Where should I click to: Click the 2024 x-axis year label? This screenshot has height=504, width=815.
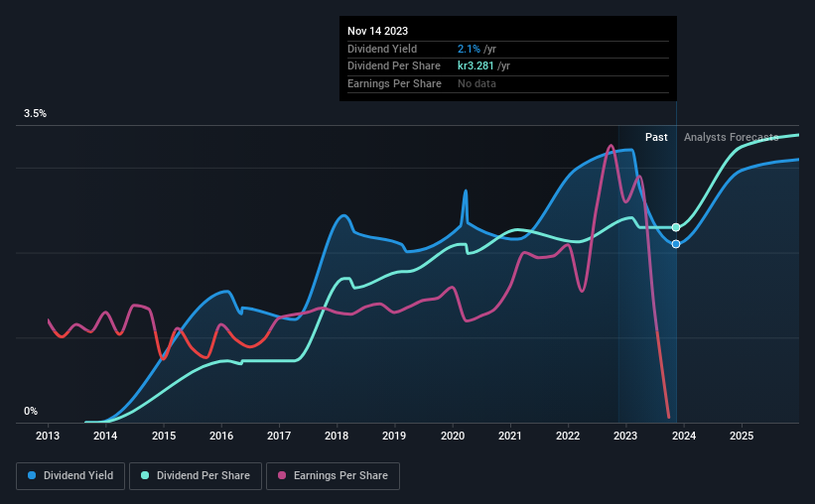pyautogui.click(x=684, y=436)
